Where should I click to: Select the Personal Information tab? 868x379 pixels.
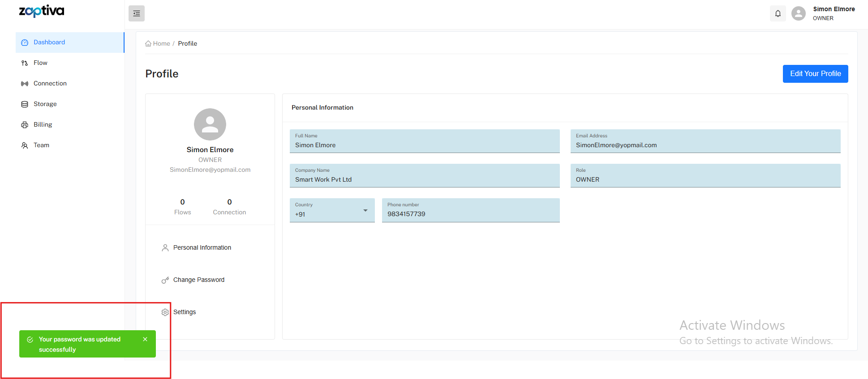202,248
